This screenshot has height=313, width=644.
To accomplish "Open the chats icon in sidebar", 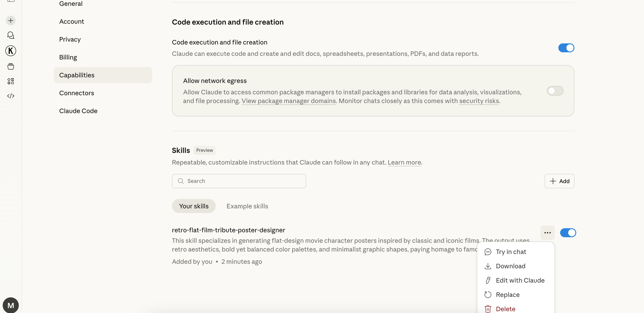I will pos(11,35).
